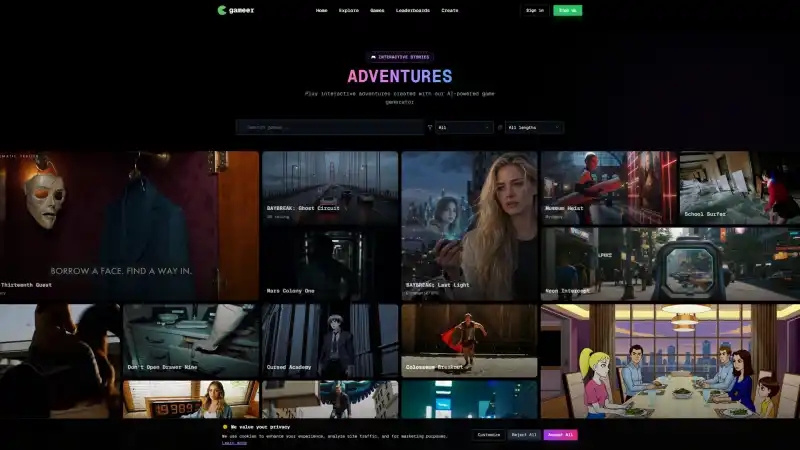The image size is (800, 450).
Task: Click the Interactive Stories badge
Action: [x=400, y=57]
